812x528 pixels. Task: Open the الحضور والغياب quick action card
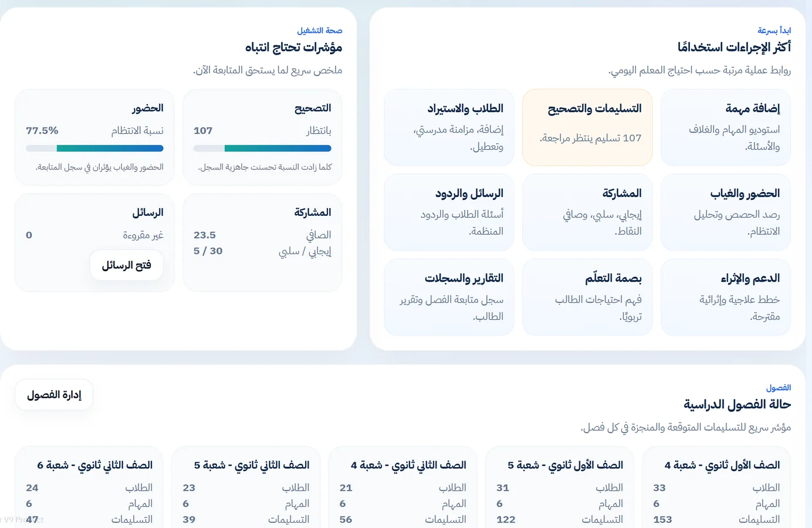pyautogui.click(x=725, y=212)
